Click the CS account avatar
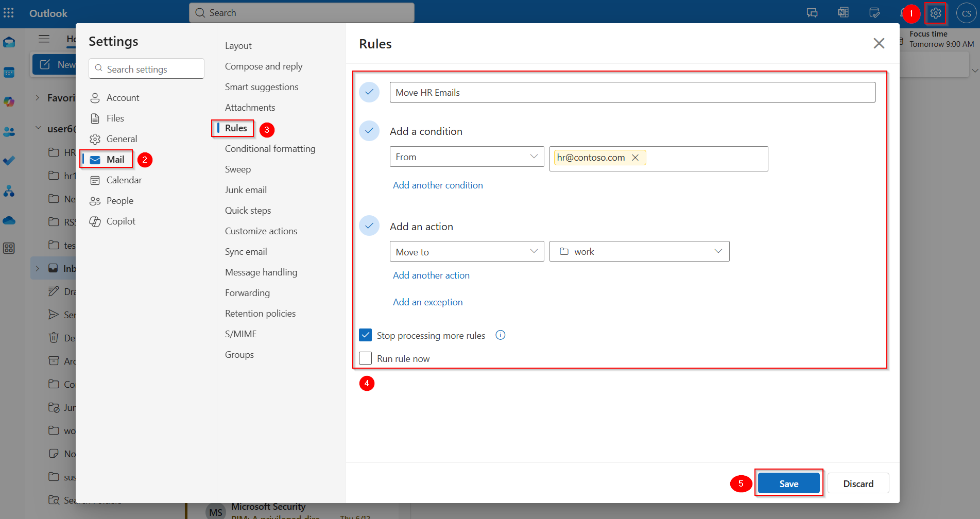Image resolution: width=980 pixels, height=519 pixels. pyautogui.click(x=966, y=13)
